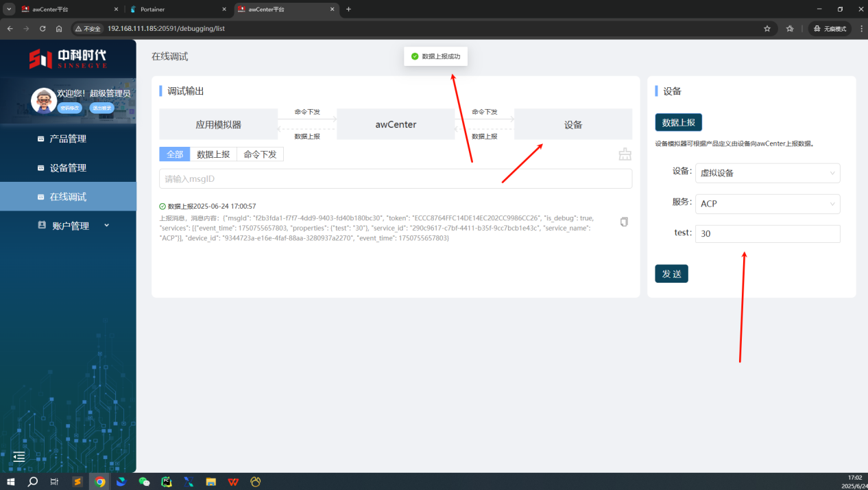Click the 发送 button
This screenshot has width=868, height=490.
671,274
